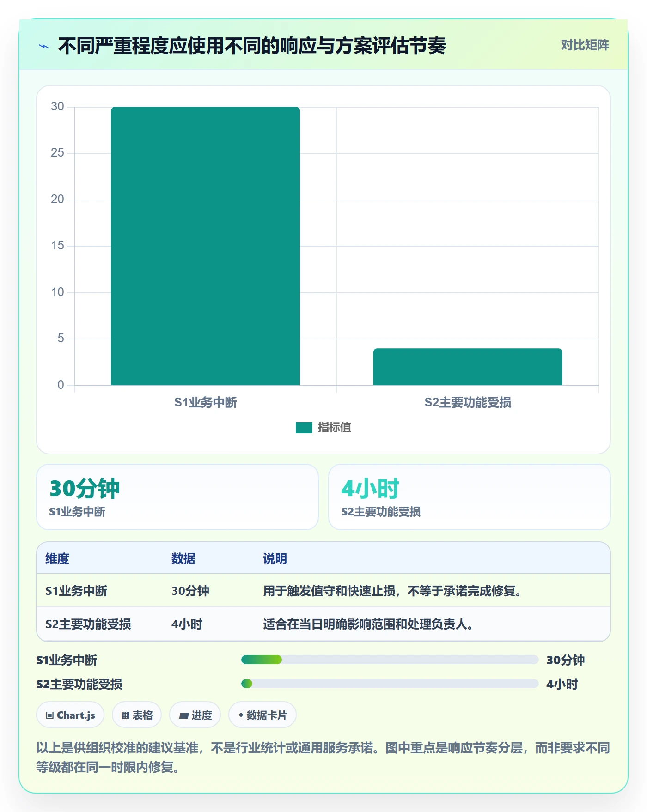This screenshot has height=812, width=647.
Task: Click the S1业务中断 progress bar
Action: 390,660
